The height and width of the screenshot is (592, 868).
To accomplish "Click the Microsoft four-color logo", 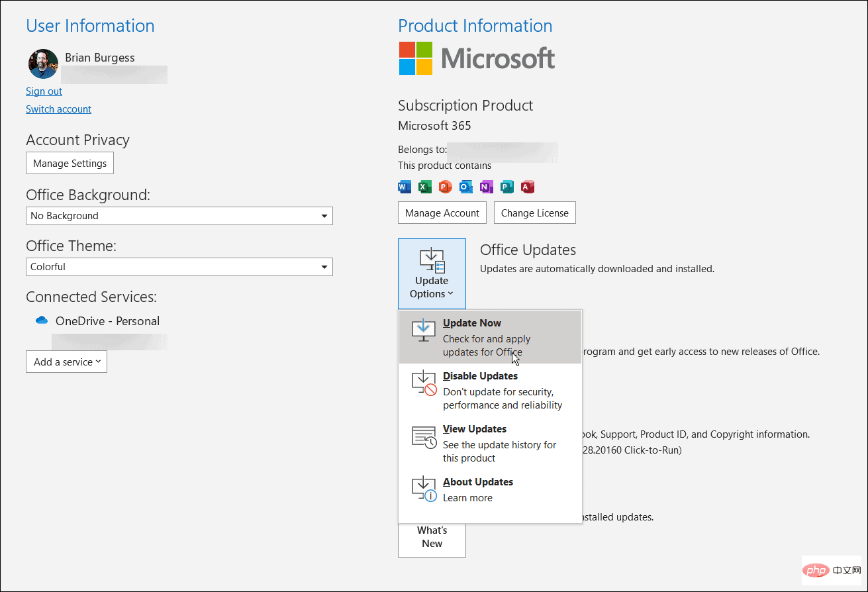I will [x=416, y=58].
